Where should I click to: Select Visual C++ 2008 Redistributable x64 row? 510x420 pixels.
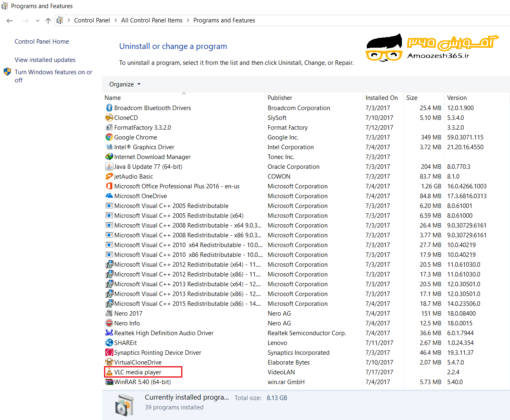306,225
